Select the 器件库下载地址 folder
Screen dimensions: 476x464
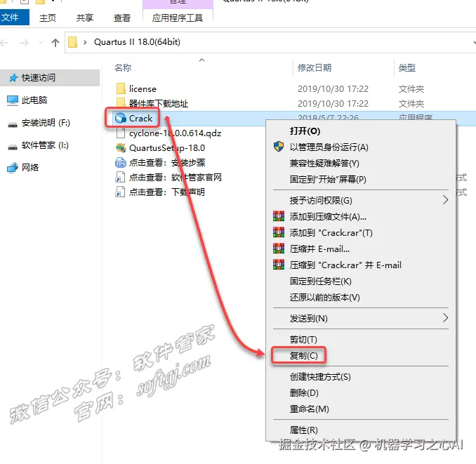(x=159, y=103)
